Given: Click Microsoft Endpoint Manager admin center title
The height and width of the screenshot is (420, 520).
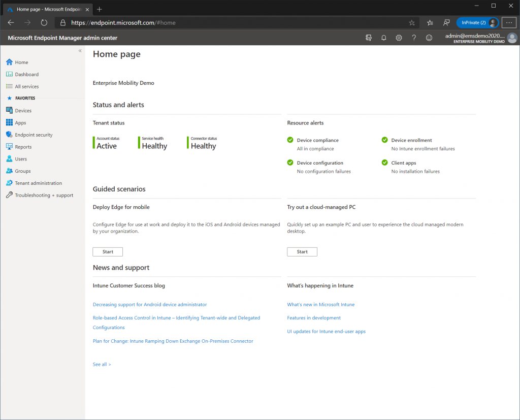Looking at the screenshot, I should pos(62,38).
